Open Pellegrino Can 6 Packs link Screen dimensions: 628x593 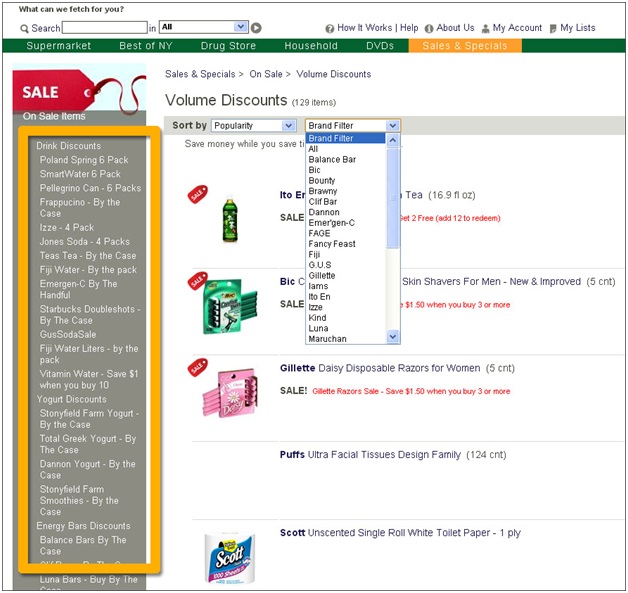(x=90, y=188)
